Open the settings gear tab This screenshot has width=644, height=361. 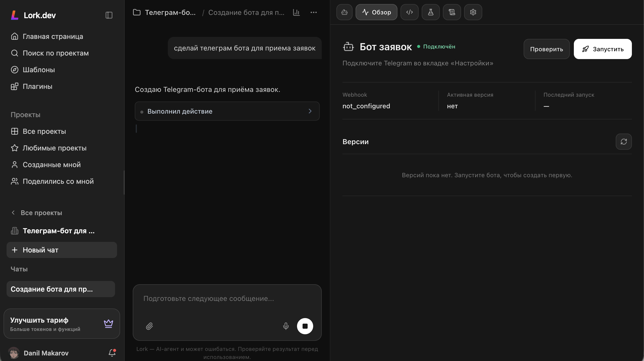click(473, 12)
